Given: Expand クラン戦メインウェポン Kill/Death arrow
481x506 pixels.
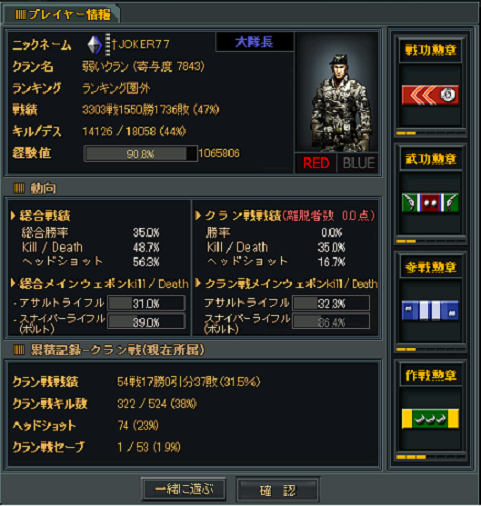Looking at the screenshot, I should click(198, 283).
